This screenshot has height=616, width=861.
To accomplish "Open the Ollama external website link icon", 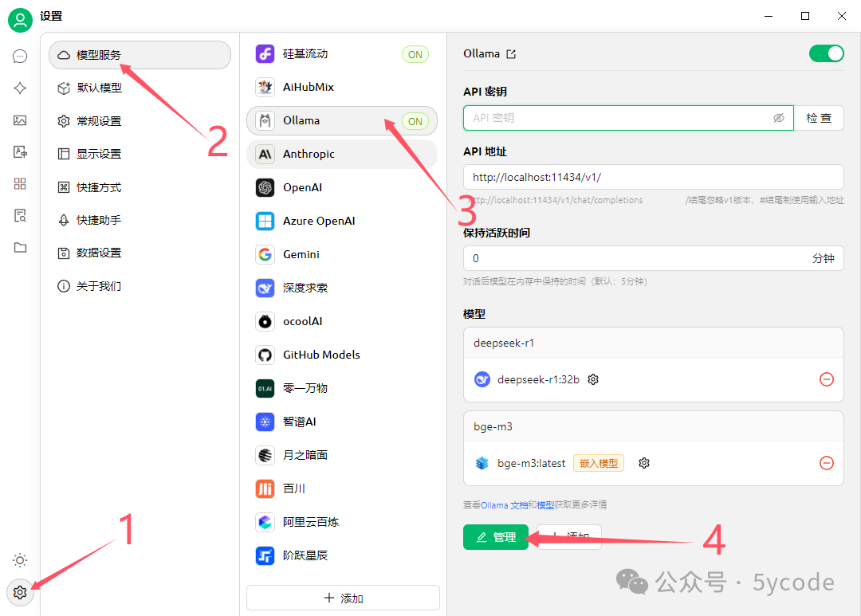I will point(512,54).
